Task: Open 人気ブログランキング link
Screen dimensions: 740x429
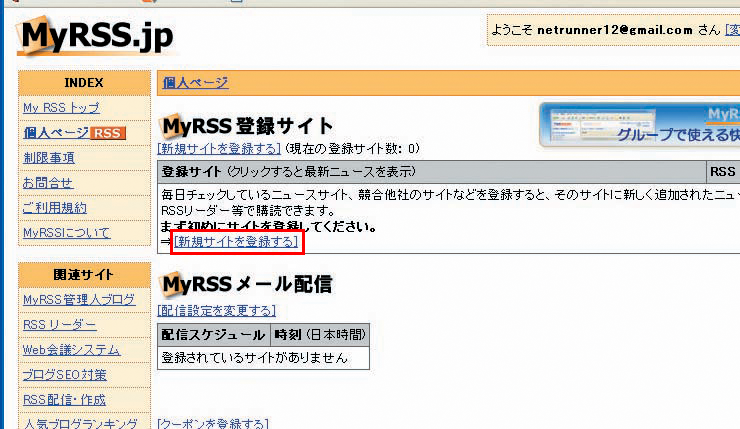Action: (x=80, y=423)
